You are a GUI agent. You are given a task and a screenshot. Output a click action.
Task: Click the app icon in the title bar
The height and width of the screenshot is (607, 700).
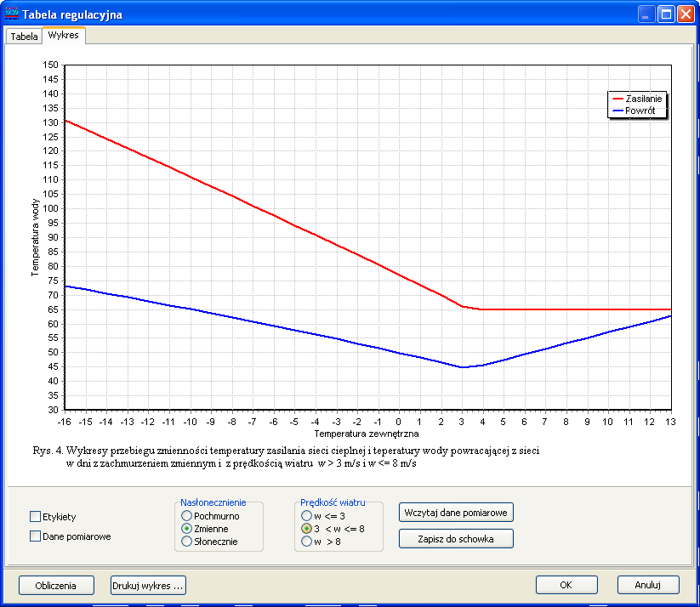coord(11,14)
